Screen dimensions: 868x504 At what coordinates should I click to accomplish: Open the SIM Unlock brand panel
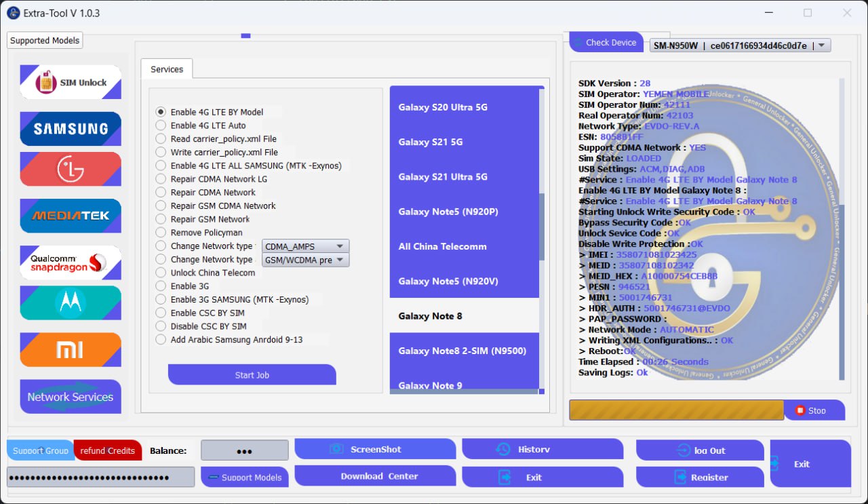[71, 82]
